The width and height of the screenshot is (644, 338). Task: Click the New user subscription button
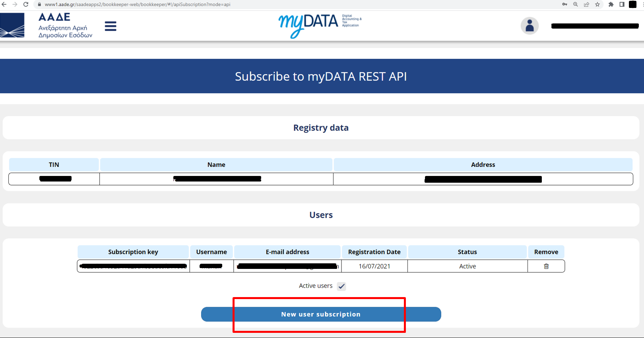tap(321, 314)
